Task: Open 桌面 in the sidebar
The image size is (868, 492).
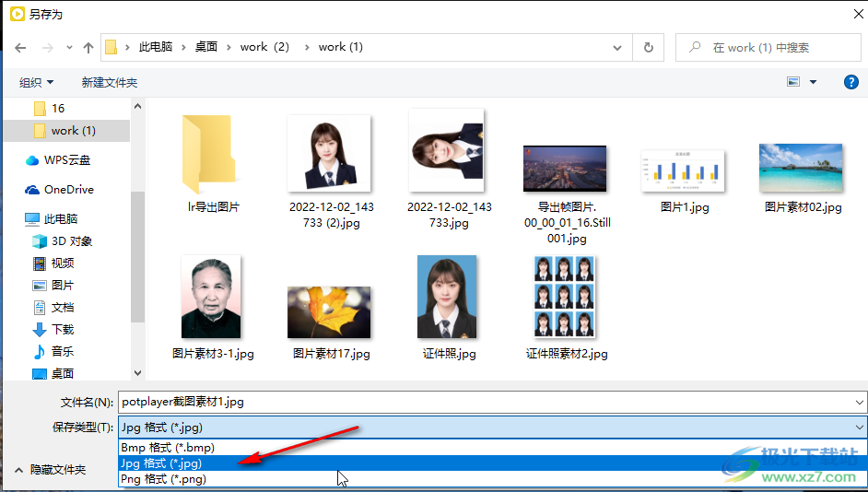Action: pos(53,373)
